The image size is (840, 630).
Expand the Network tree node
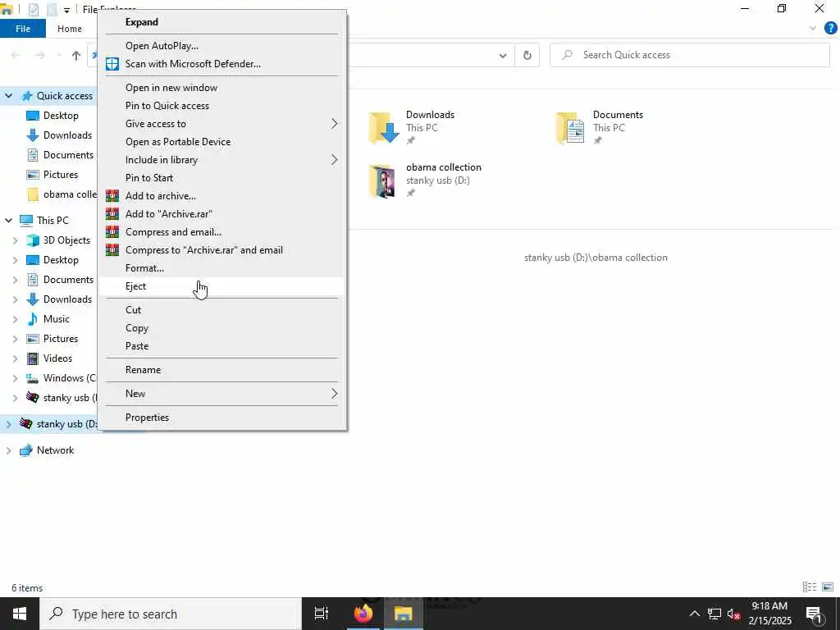pos(8,450)
